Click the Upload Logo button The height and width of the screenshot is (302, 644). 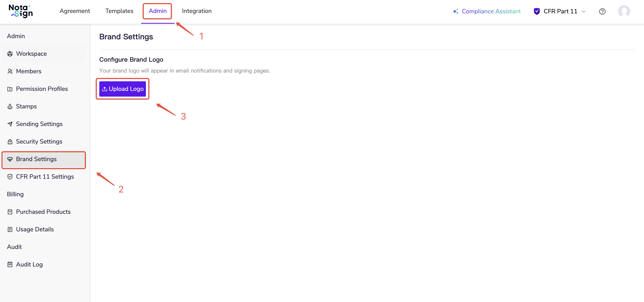pos(122,89)
